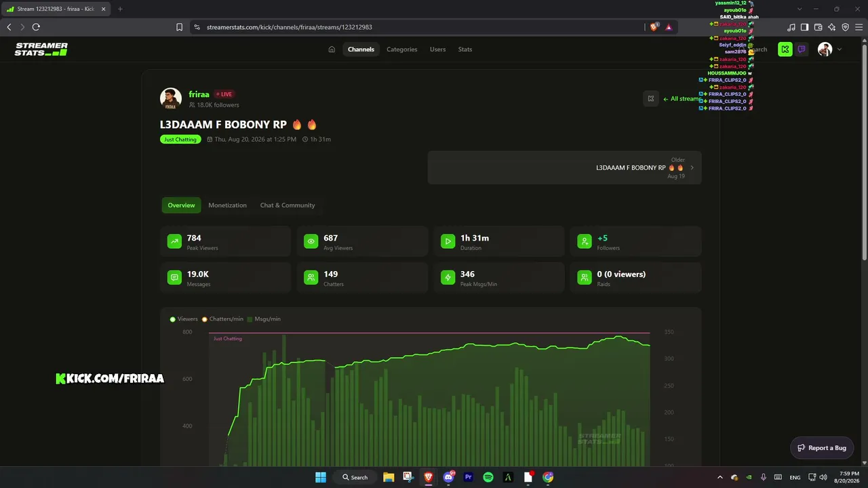The height and width of the screenshot is (488, 868).
Task: Open Premiere Pro from the taskbar
Action: point(468,477)
